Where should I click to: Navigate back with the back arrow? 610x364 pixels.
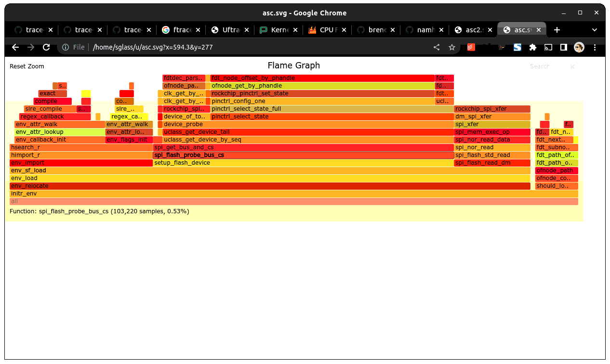pyautogui.click(x=15, y=47)
